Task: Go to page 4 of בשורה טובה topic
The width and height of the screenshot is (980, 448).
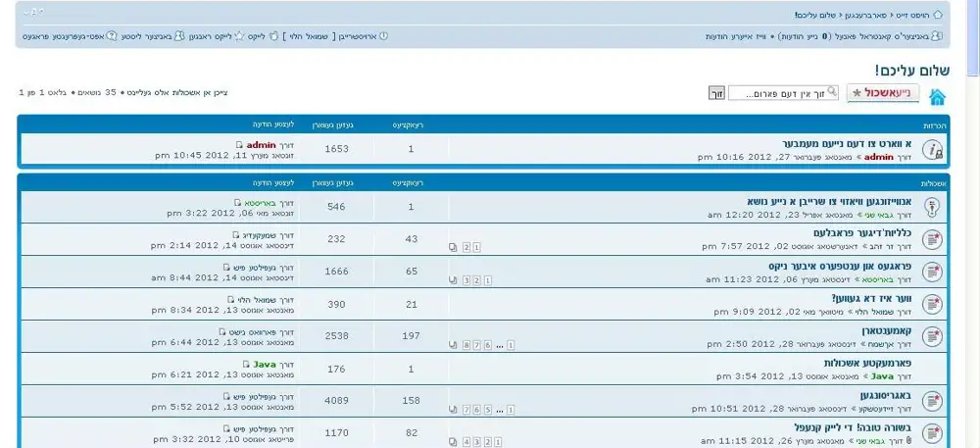Action: point(466,442)
